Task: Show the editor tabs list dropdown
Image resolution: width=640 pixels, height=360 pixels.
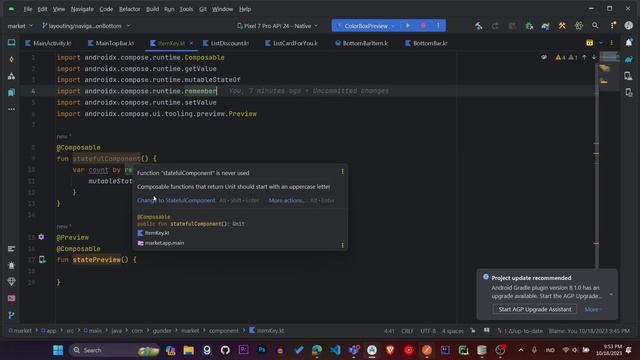Action: click(x=601, y=43)
